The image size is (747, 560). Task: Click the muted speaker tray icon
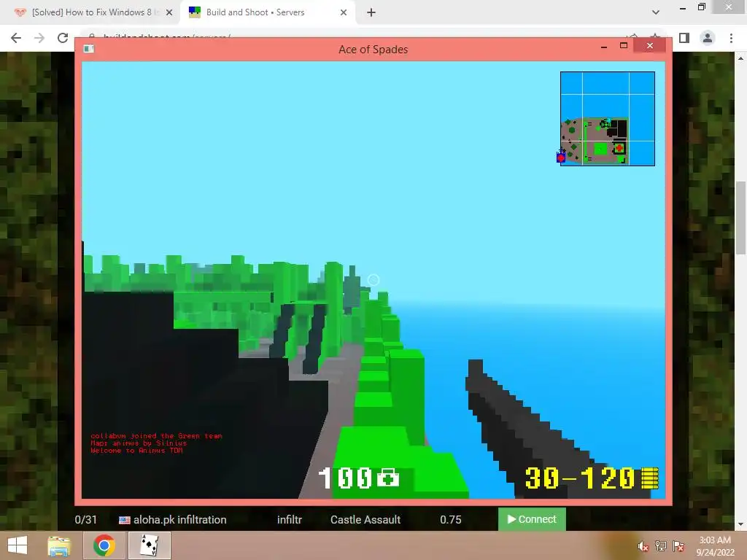coord(643,547)
